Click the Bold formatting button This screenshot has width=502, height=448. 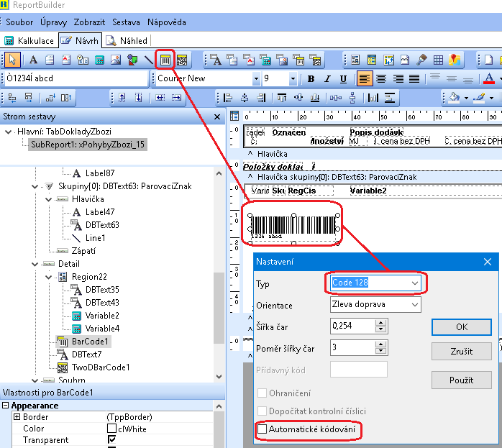[311, 78]
